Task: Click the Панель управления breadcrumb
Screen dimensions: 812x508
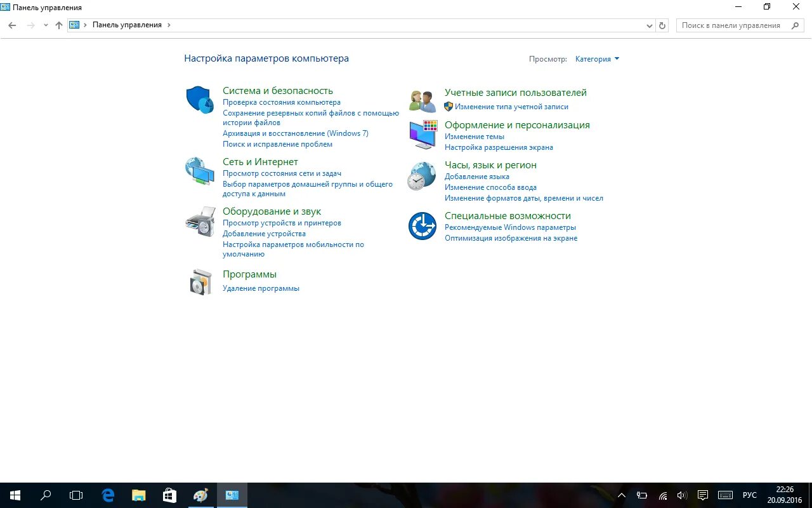Action: [127, 25]
